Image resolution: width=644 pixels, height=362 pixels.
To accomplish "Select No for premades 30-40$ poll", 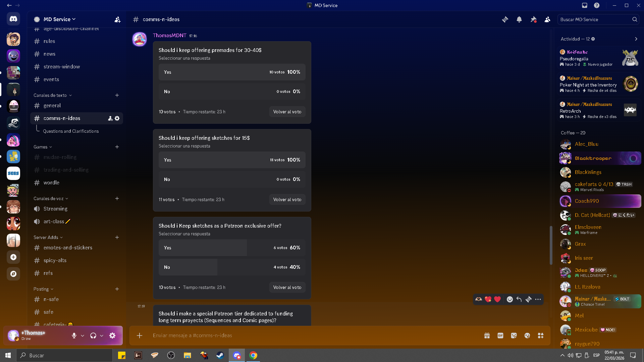I will [232, 92].
